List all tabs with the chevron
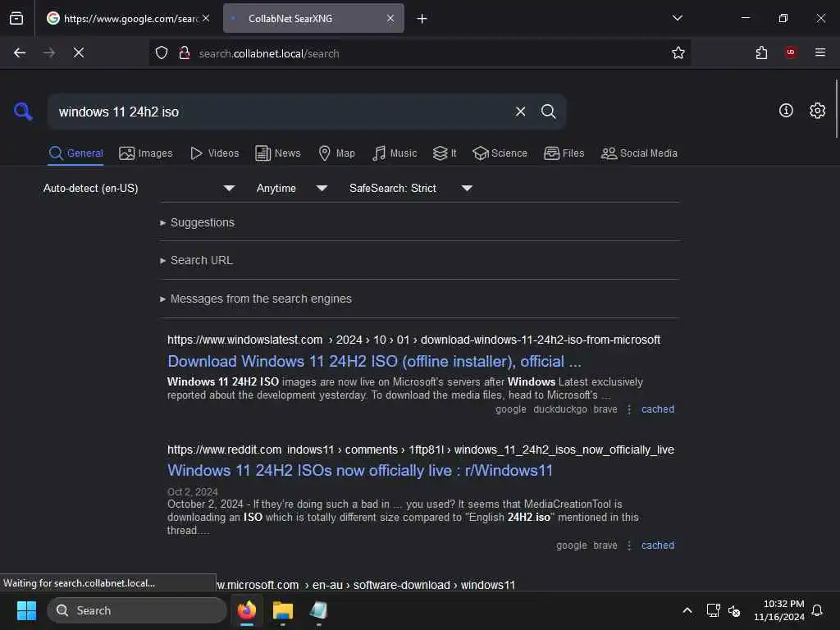Screen dimensions: 840x630 click(678, 18)
